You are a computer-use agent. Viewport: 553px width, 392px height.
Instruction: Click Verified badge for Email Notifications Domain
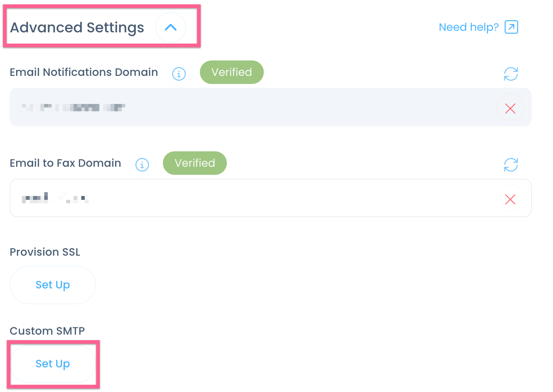tap(232, 72)
